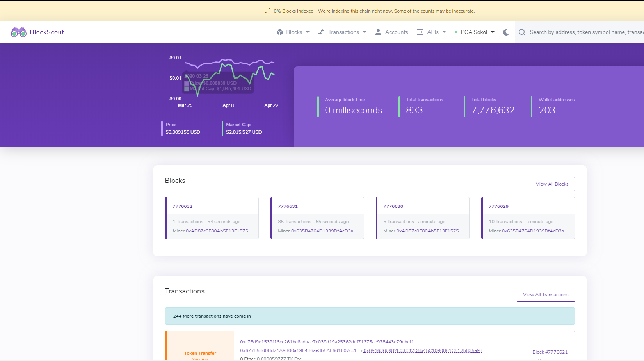
Task: Click the cube icon beside Blocks
Action: [279, 32]
